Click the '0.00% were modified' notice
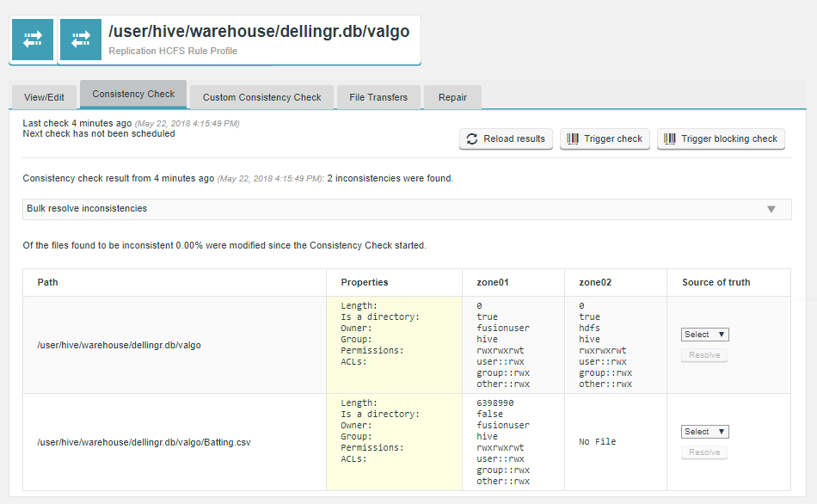The width and height of the screenshot is (817, 504). tap(224, 245)
